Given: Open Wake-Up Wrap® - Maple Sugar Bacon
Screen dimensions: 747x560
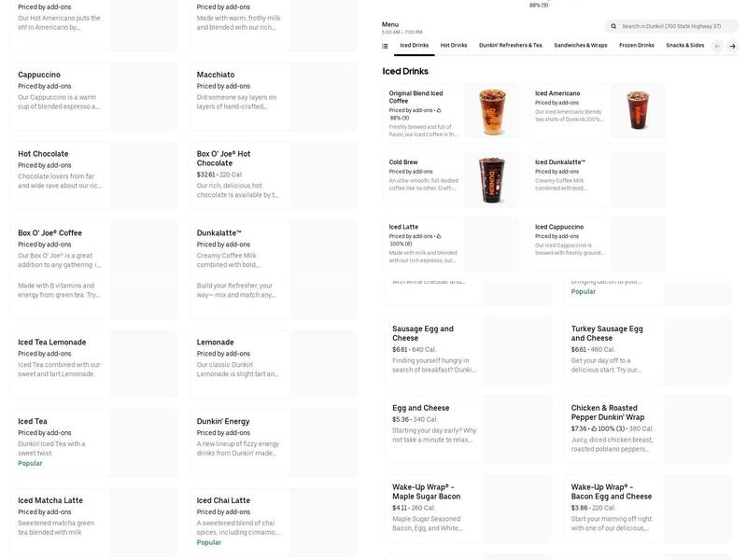Looking at the screenshot, I should click(469, 509).
